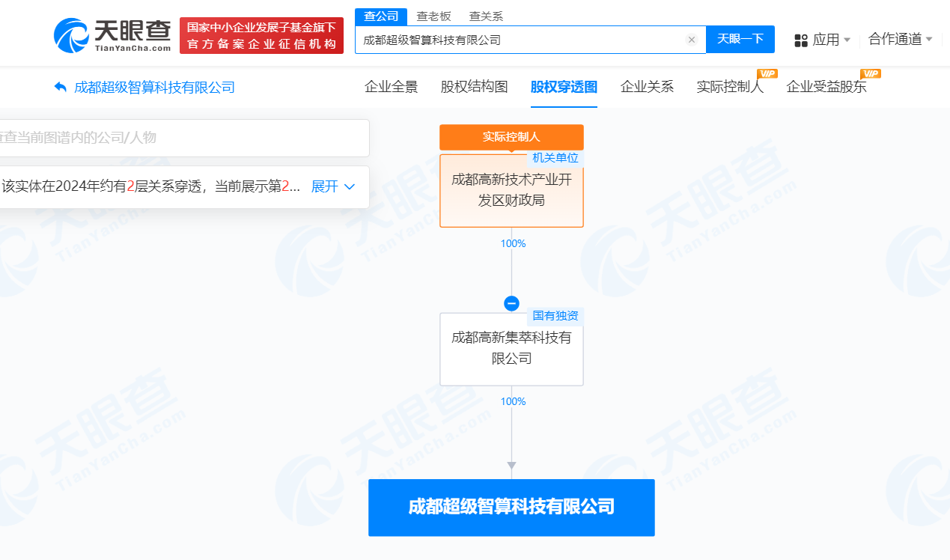Switch to the 查关系 search tab

(x=486, y=16)
